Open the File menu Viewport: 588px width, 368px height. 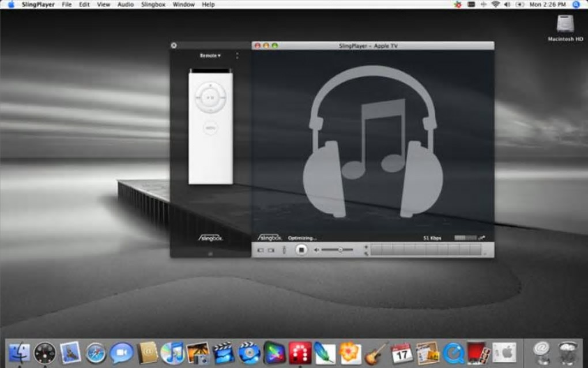pyautogui.click(x=66, y=5)
